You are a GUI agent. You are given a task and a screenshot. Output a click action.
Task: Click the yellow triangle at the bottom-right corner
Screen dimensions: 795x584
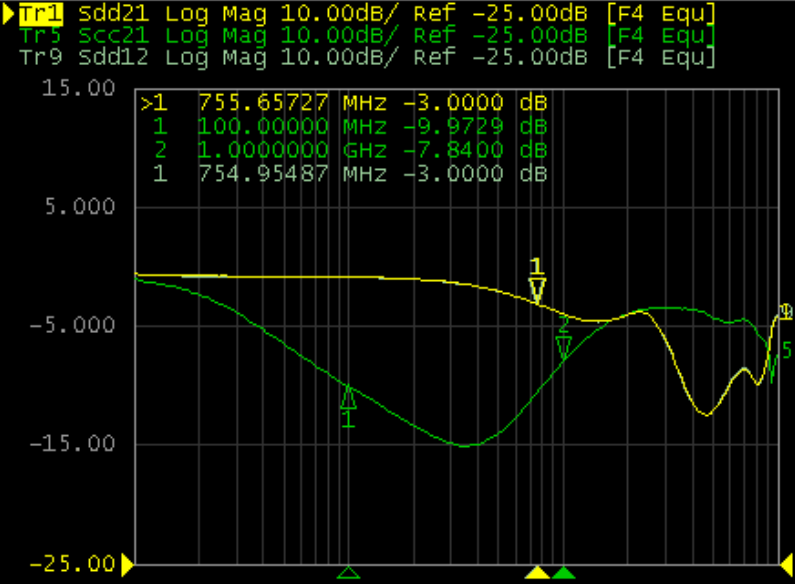[785, 566]
